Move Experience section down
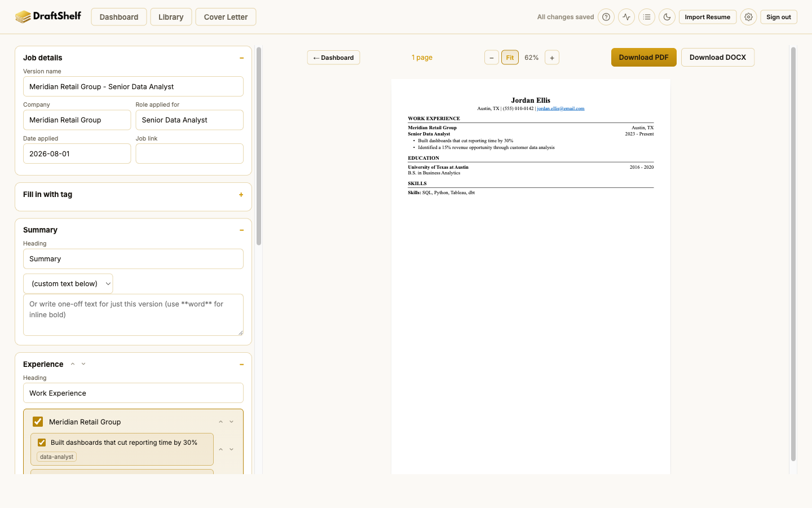This screenshot has height=508, width=812. point(83,364)
